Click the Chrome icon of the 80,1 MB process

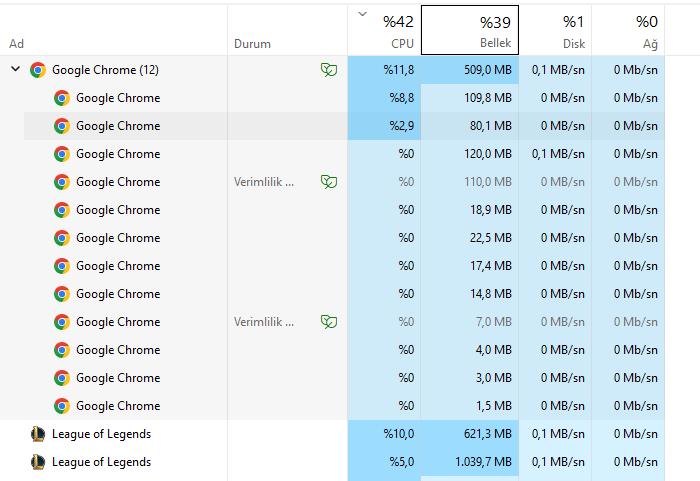coord(62,126)
